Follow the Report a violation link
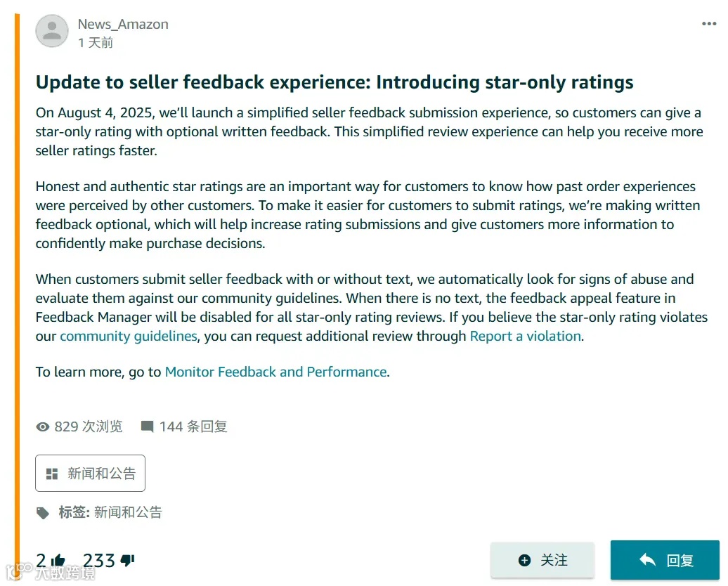The image size is (728, 586). point(526,336)
